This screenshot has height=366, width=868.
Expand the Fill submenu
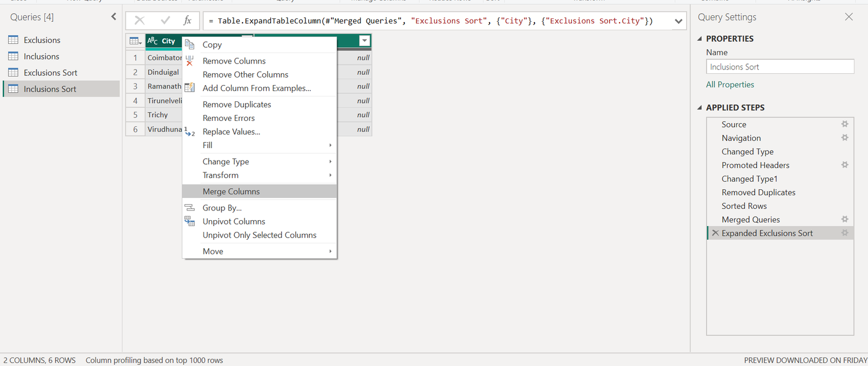[x=259, y=145]
